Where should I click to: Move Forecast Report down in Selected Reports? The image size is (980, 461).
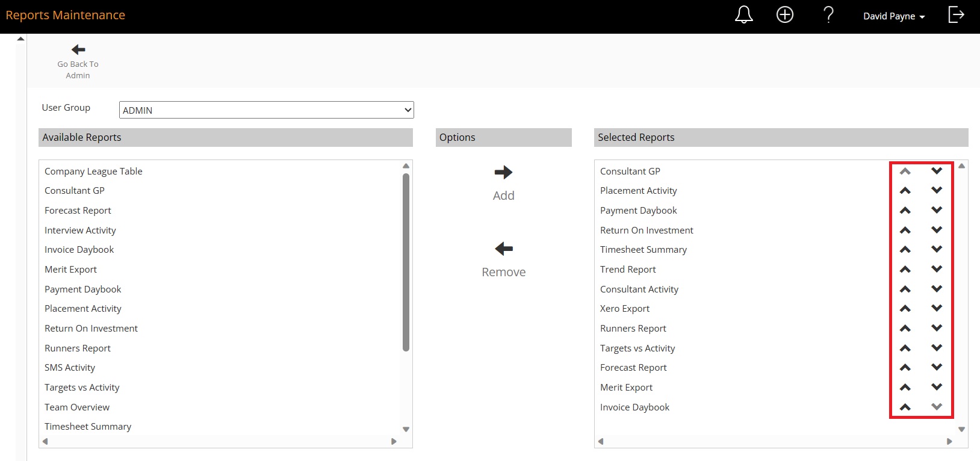point(937,367)
